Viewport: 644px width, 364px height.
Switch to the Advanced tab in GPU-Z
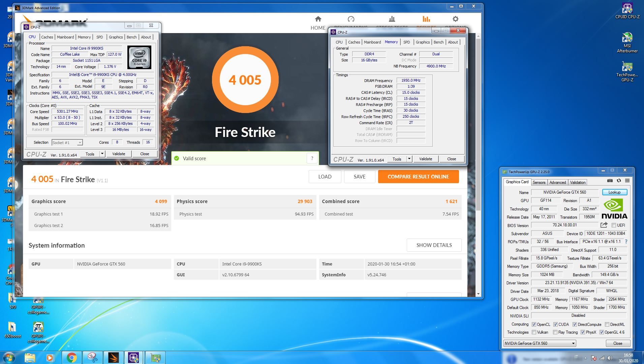pyautogui.click(x=558, y=182)
